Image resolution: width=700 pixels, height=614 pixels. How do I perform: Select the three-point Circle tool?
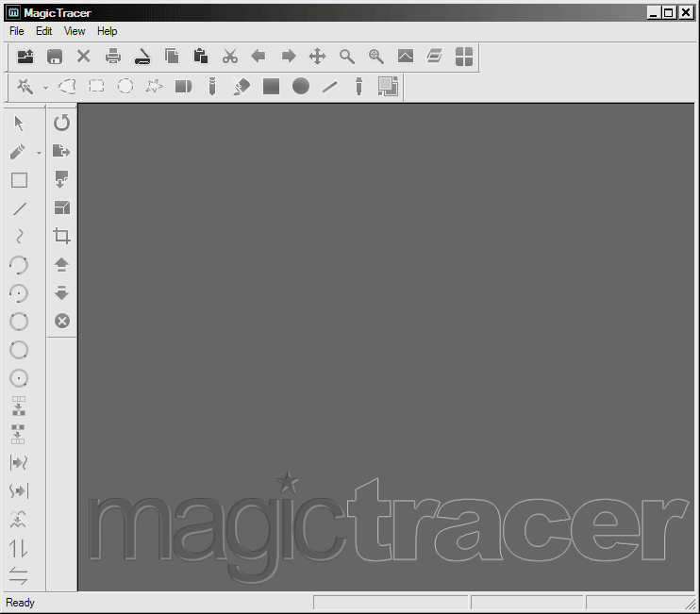[19, 322]
